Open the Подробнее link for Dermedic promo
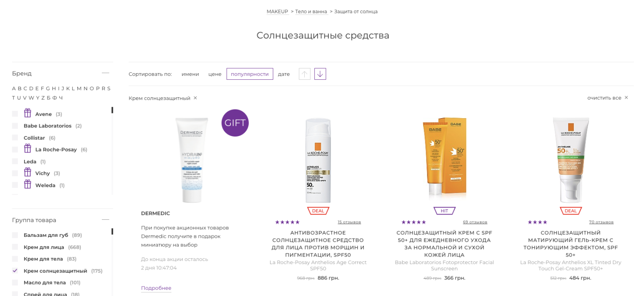Viewport: 644px width, 296px height. point(156,288)
